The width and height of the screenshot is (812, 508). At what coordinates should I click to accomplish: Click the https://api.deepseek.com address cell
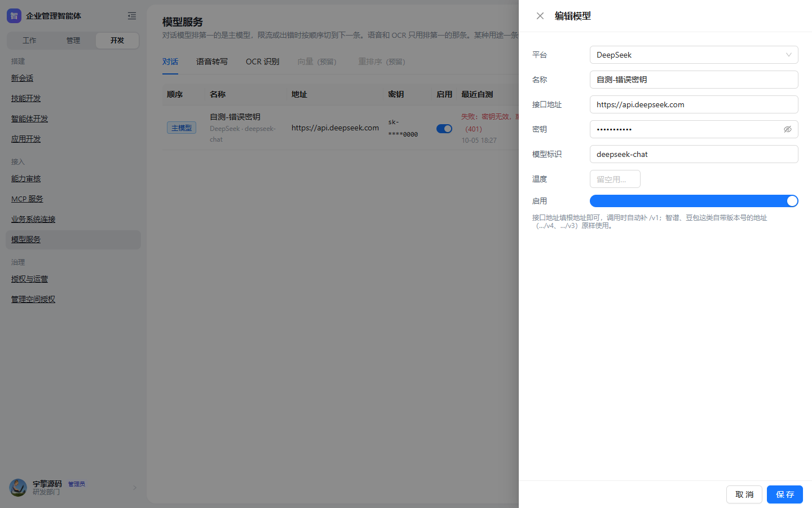[x=335, y=128]
